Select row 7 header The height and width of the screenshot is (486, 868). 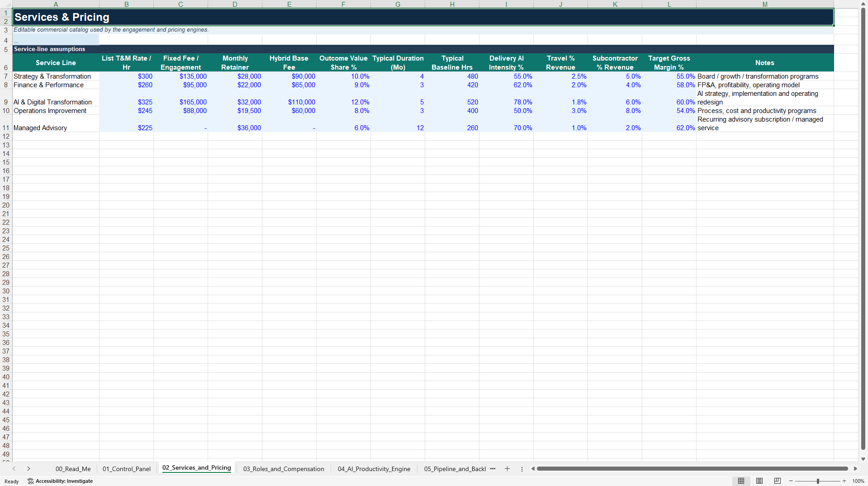pos(6,76)
